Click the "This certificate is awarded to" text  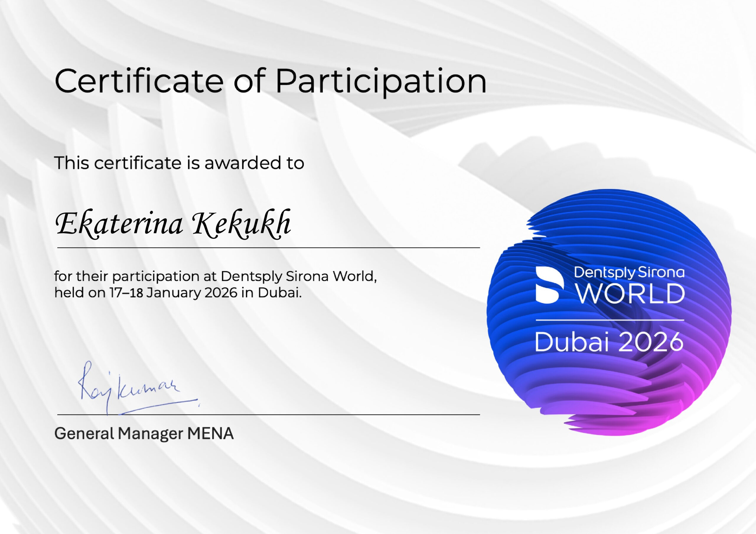(x=179, y=163)
